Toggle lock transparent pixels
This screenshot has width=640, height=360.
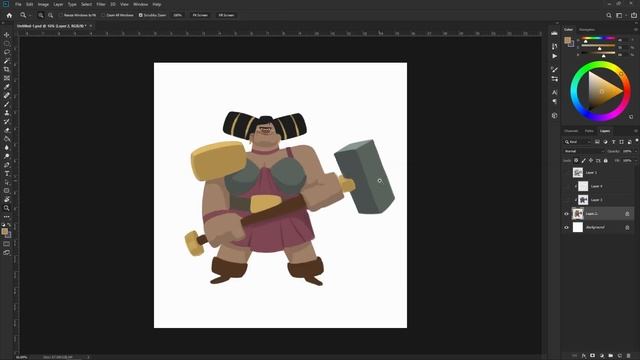click(576, 161)
